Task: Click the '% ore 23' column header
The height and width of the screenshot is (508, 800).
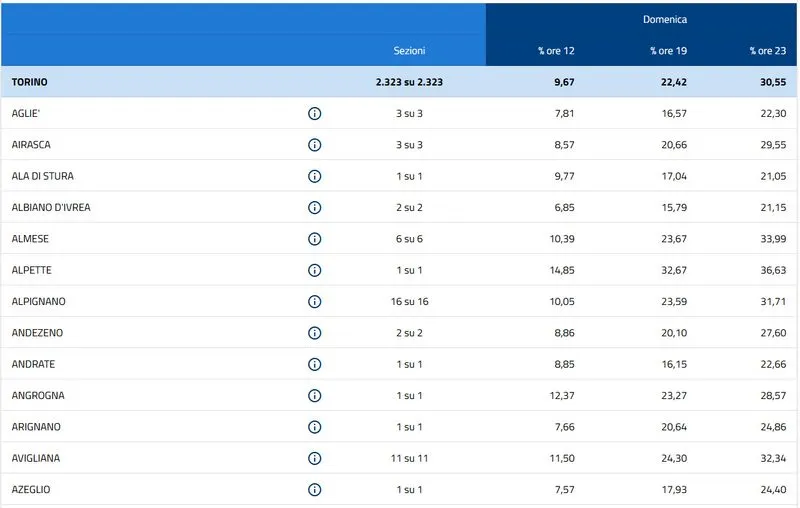Action: (x=767, y=50)
